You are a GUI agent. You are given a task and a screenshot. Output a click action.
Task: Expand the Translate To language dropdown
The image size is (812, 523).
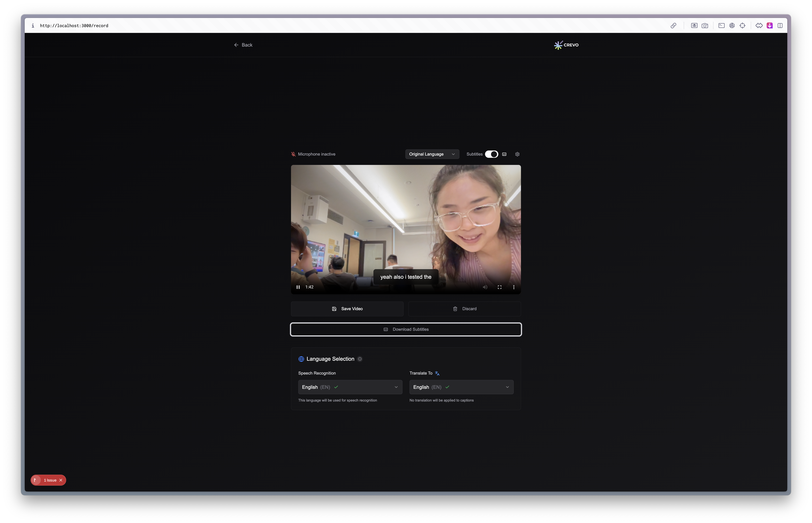(x=461, y=387)
